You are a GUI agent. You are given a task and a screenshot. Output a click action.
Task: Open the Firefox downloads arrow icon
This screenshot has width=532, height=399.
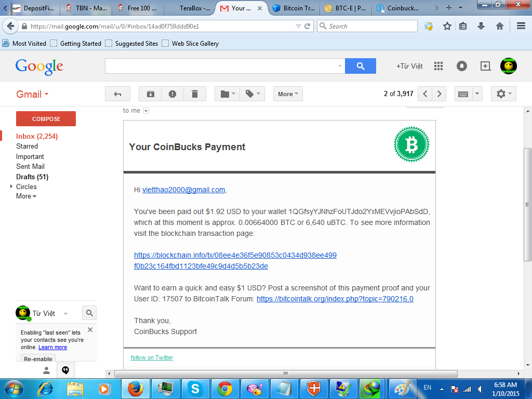(481, 26)
